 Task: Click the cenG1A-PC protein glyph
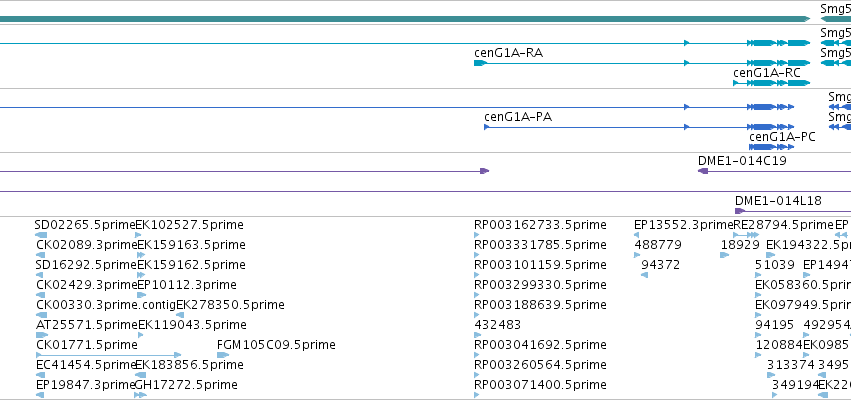tap(771, 147)
